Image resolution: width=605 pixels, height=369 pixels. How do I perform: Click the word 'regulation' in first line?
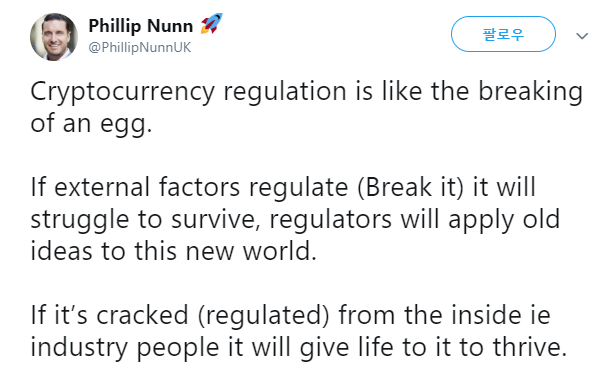coord(285,93)
